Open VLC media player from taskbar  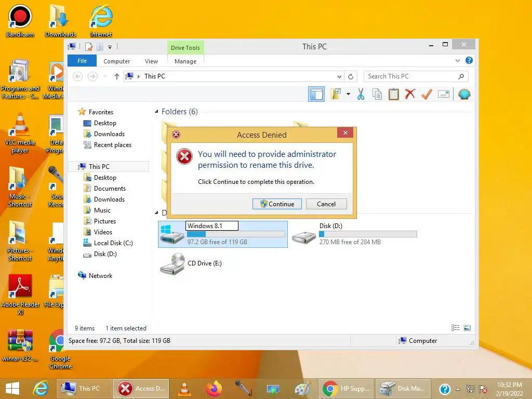point(184,389)
